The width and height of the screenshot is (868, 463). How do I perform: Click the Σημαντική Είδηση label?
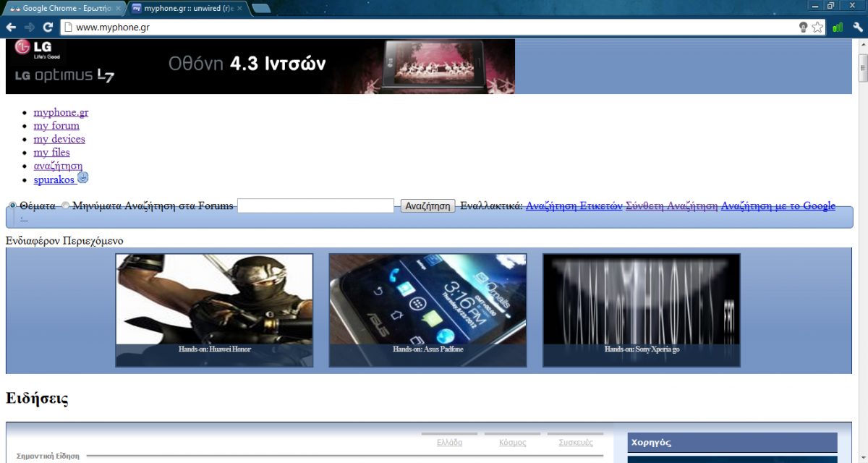click(48, 456)
